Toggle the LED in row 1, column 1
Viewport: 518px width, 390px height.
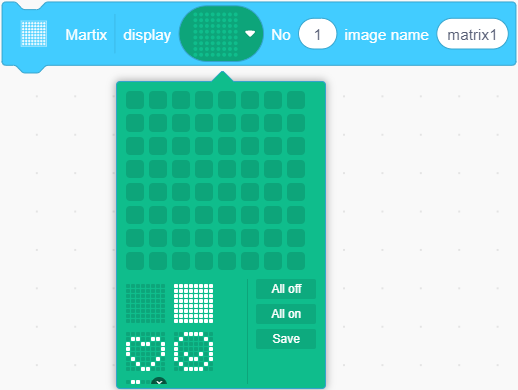coord(135,100)
